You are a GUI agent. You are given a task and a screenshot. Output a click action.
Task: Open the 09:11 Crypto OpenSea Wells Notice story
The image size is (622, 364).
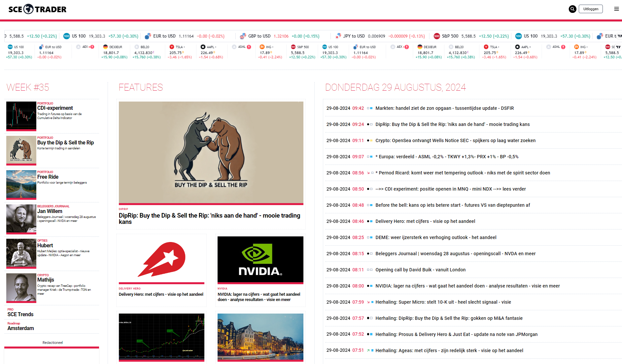tap(456, 140)
